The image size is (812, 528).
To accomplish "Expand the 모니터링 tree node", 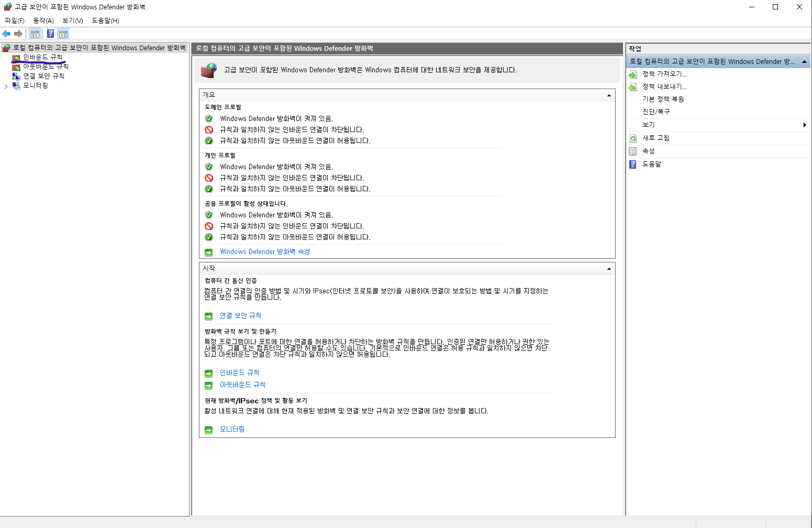I will [x=6, y=86].
